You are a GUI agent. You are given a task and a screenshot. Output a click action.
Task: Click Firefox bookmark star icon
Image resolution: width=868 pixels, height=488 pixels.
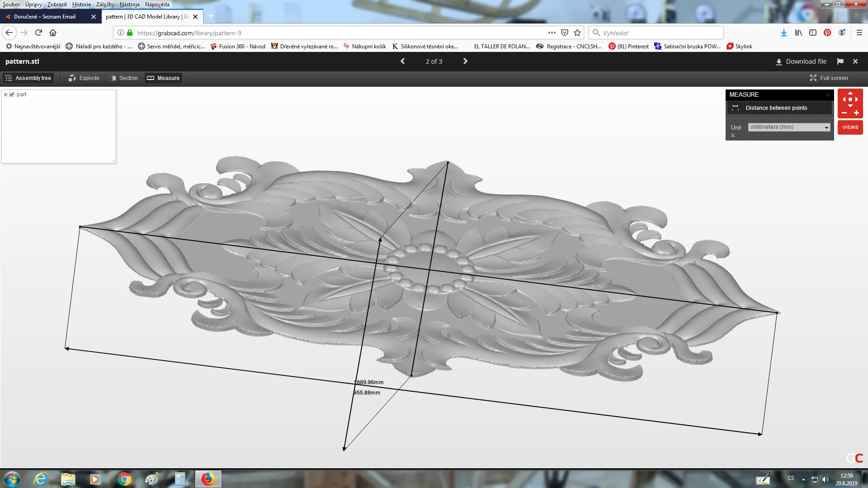coord(577,33)
